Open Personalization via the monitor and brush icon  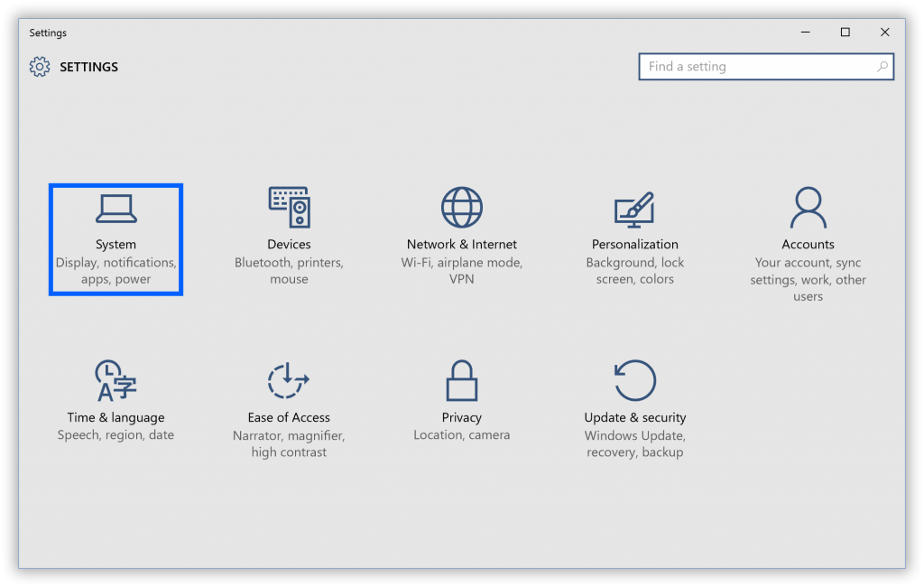pyautogui.click(x=634, y=209)
